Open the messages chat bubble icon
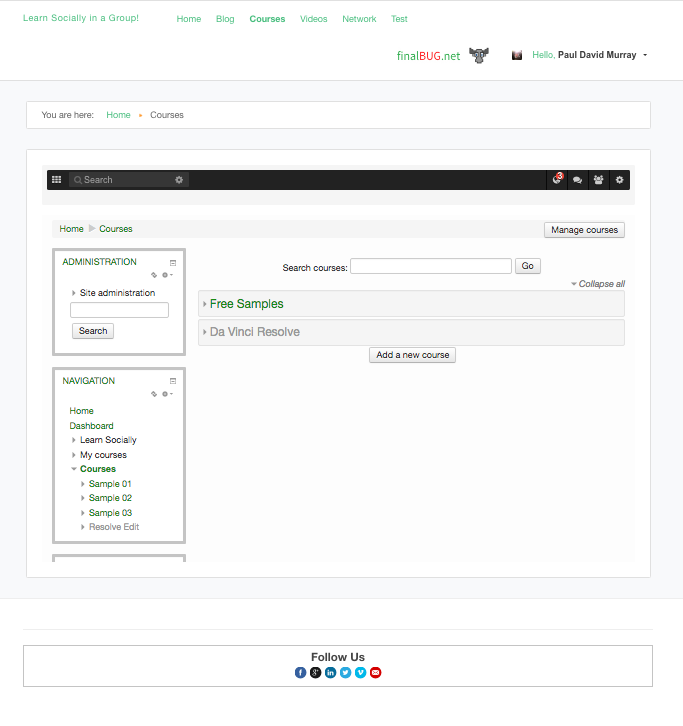 (x=577, y=180)
